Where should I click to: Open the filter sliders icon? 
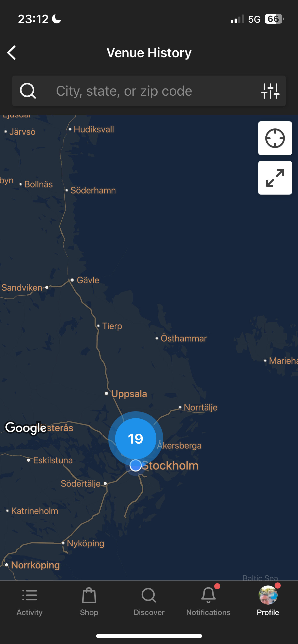tap(270, 91)
